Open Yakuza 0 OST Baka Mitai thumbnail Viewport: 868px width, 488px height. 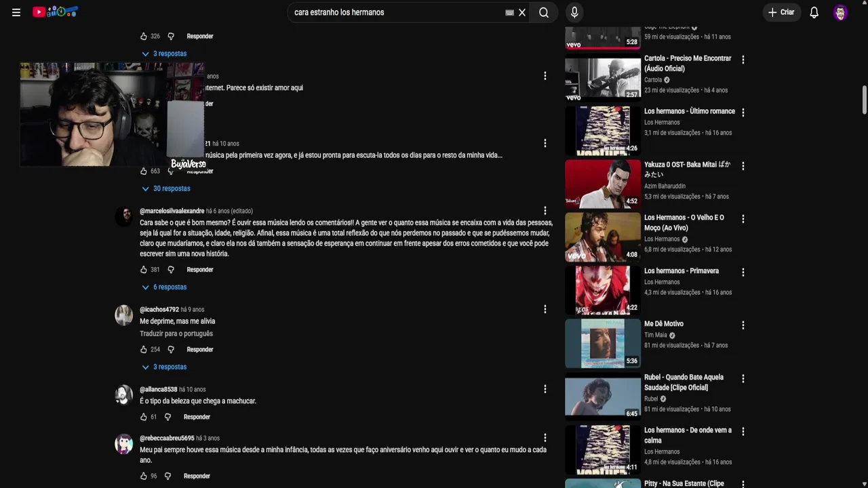click(x=603, y=184)
